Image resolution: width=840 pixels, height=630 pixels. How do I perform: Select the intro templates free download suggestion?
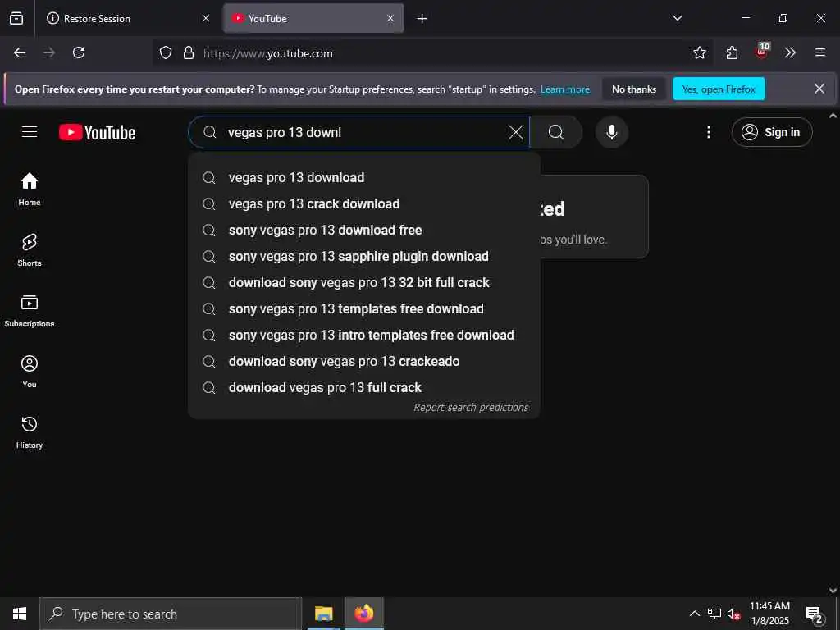[x=363, y=335]
